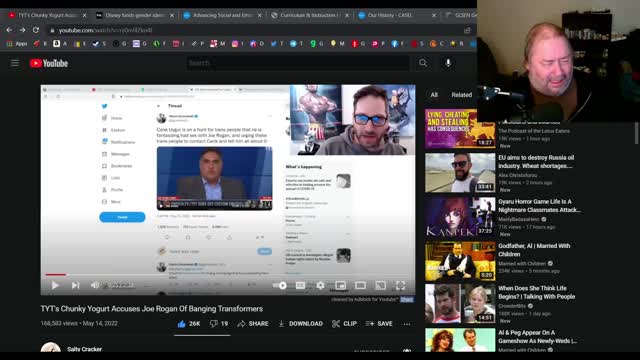Click the SHARE button below the video
Image resolution: width=640 pixels, height=360 pixels.
click(253, 324)
